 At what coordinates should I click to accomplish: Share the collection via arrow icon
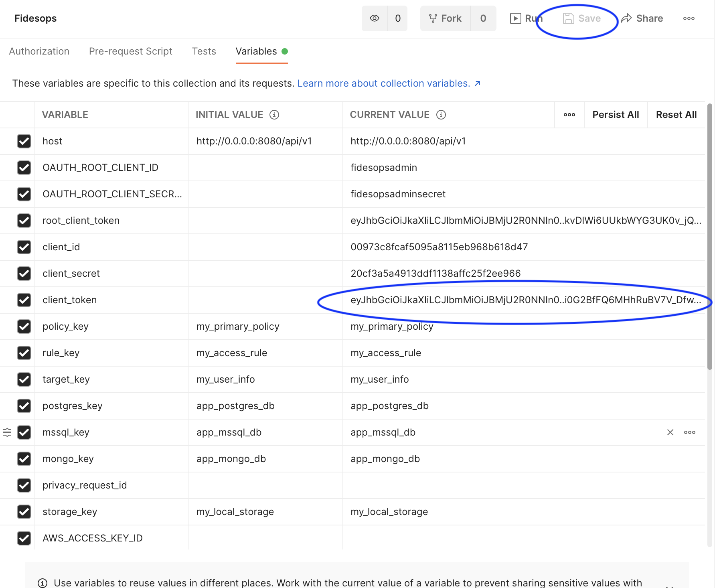point(642,18)
